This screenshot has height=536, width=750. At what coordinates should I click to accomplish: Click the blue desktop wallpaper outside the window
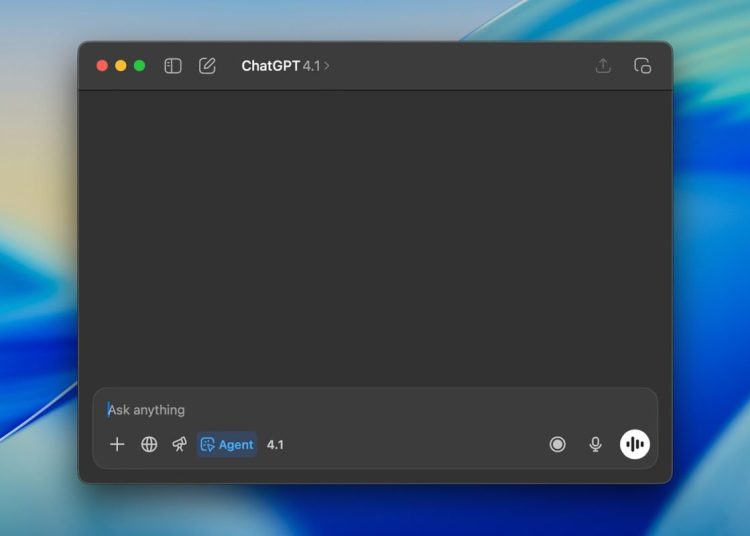click(710, 300)
